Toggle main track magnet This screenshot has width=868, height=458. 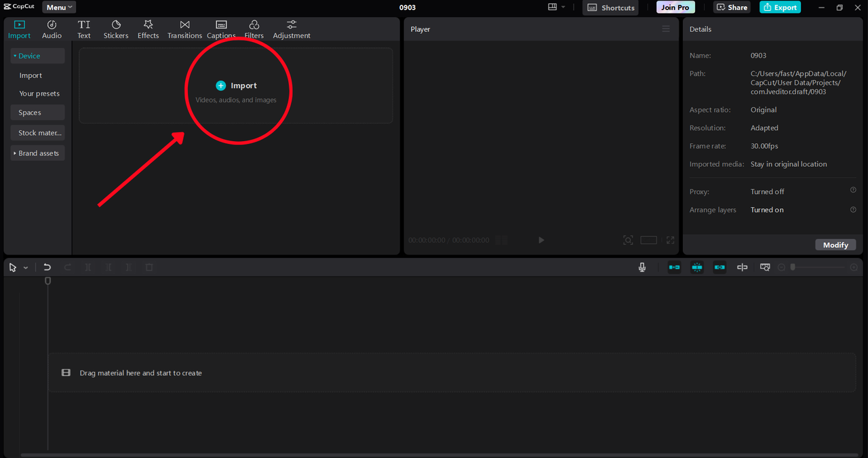coord(674,267)
